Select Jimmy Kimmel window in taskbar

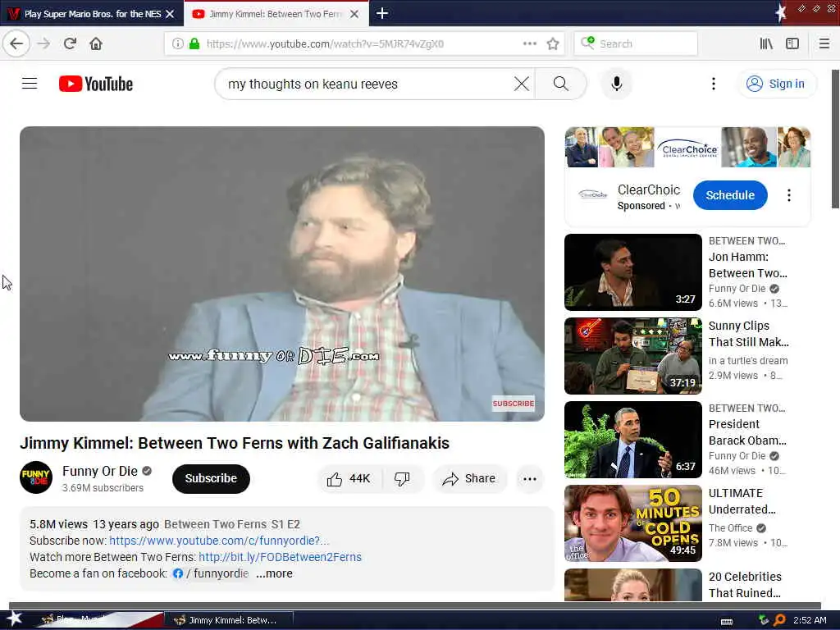tap(228, 620)
